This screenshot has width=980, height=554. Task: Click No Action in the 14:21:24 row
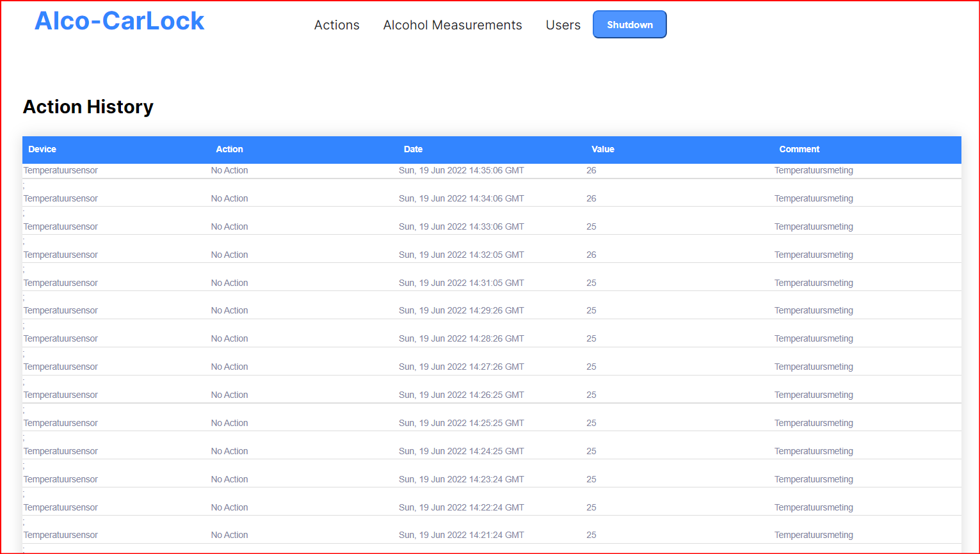click(x=229, y=535)
